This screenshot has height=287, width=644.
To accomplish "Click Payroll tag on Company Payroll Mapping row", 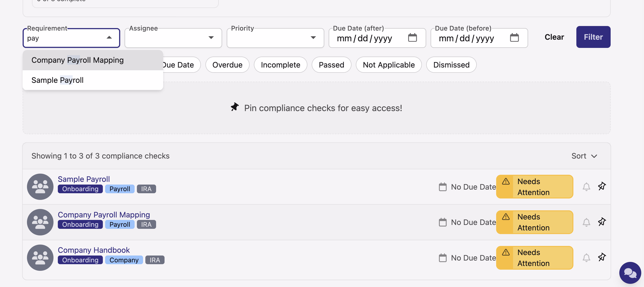I will [x=120, y=224].
